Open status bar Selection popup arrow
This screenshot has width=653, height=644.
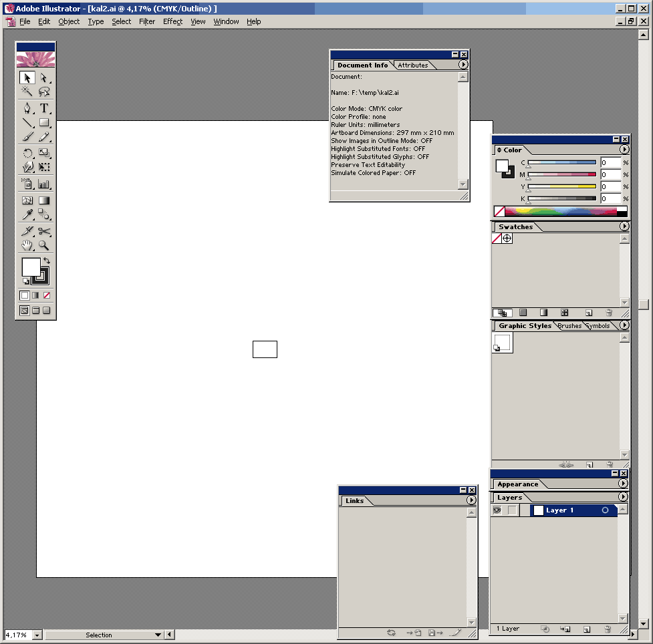pos(158,635)
